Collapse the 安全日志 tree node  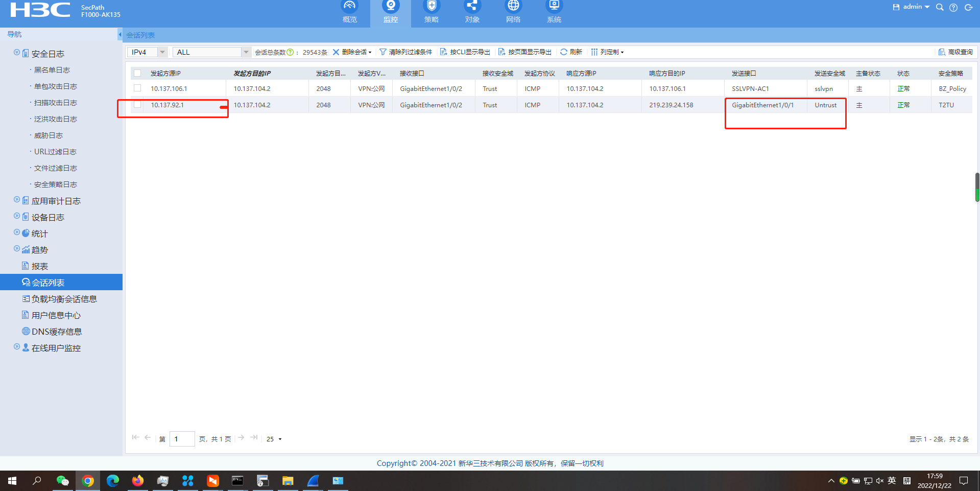pyautogui.click(x=17, y=52)
